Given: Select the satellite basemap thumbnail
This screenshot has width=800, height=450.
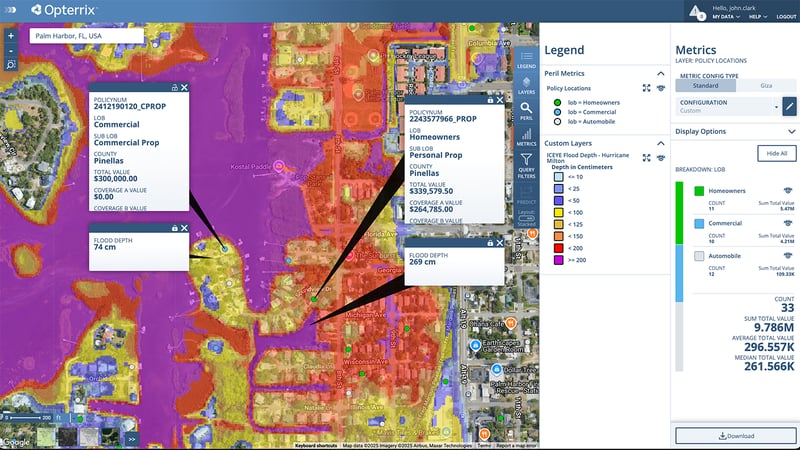Looking at the screenshot, I should [111, 437].
